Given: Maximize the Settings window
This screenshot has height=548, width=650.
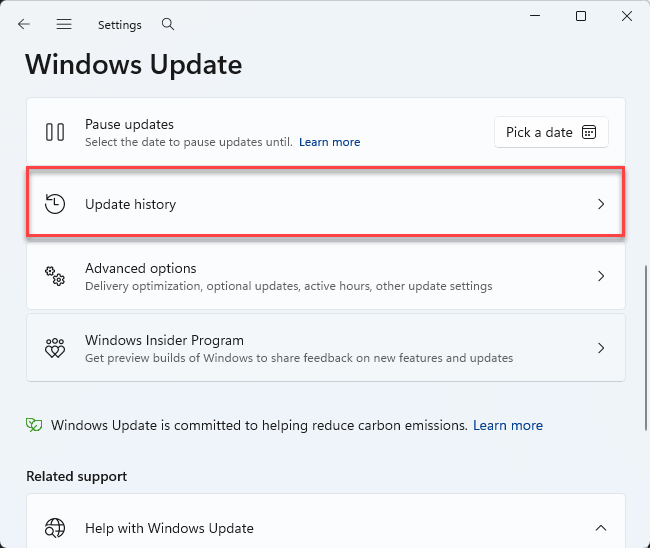Looking at the screenshot, I should (x=581, y=16).
